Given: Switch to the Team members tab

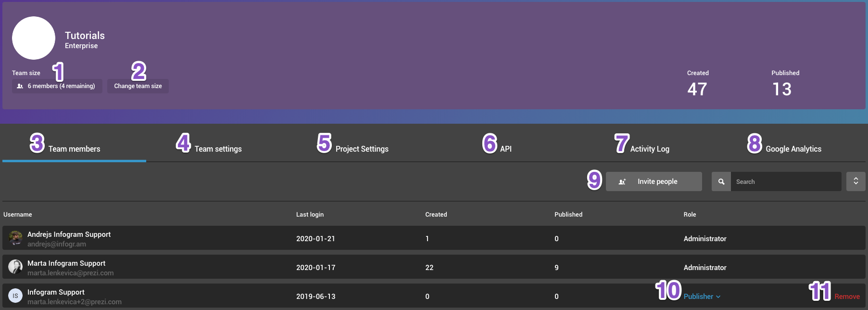Looking at the screenshot, I should coord(74,149).
